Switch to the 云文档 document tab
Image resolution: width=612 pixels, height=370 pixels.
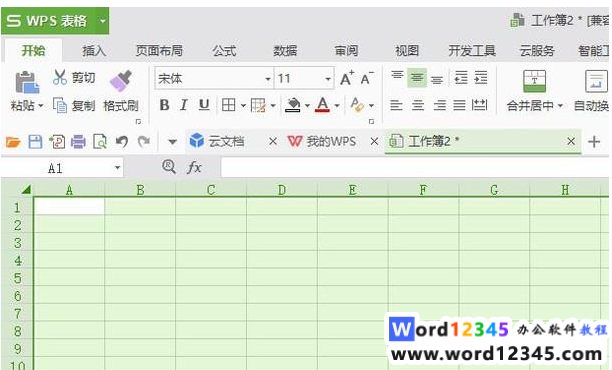click(226, 141)
